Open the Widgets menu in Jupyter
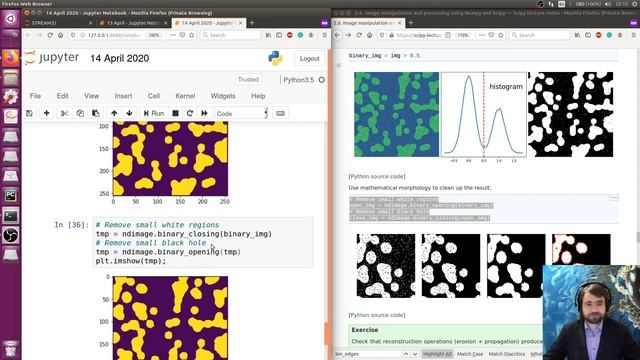Screen dimensions: 640x360 click(223, 96)
